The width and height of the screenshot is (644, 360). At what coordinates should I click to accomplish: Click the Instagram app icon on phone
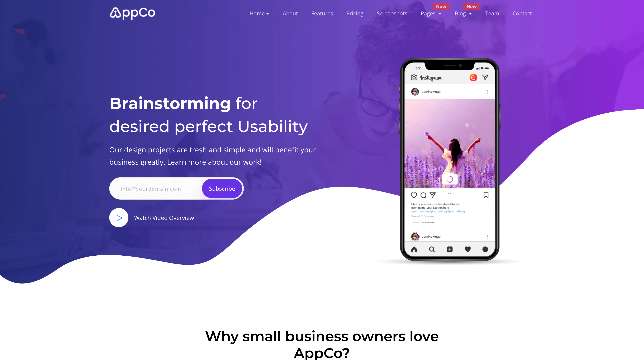pos(414,77)
